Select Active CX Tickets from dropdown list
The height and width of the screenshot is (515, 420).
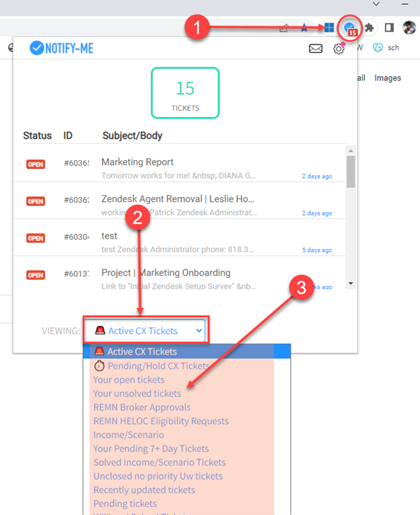click(187, 351)
